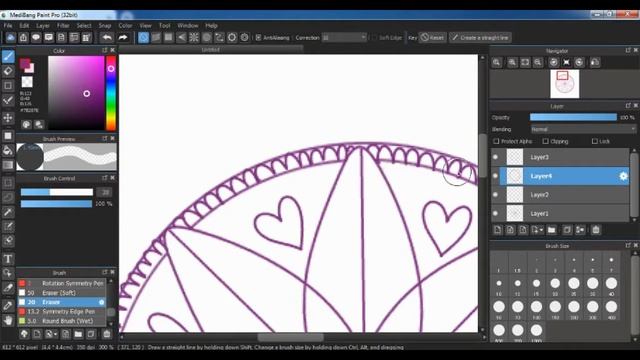Enable the layer Lock checkbox
Viewport: 640px width, 360px height.
595,141
